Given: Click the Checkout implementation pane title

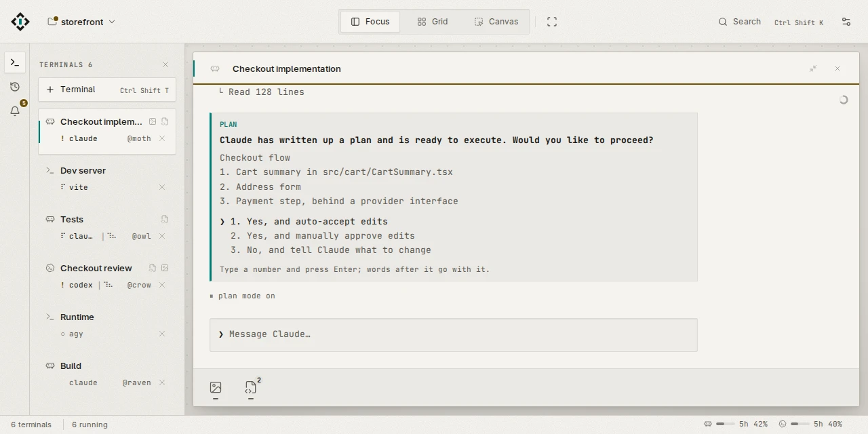Looking at the screenshot, I should click(x=287, y=69).
